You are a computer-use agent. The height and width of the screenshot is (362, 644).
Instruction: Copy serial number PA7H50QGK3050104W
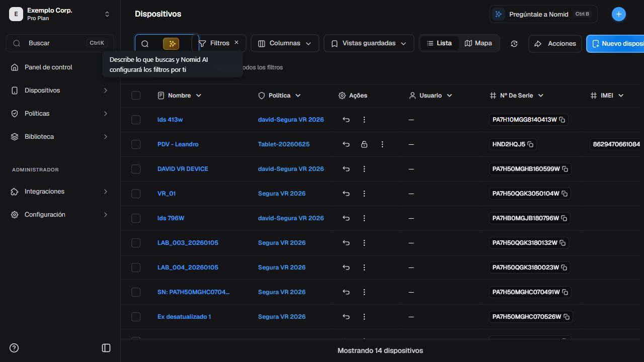(565, 194)
